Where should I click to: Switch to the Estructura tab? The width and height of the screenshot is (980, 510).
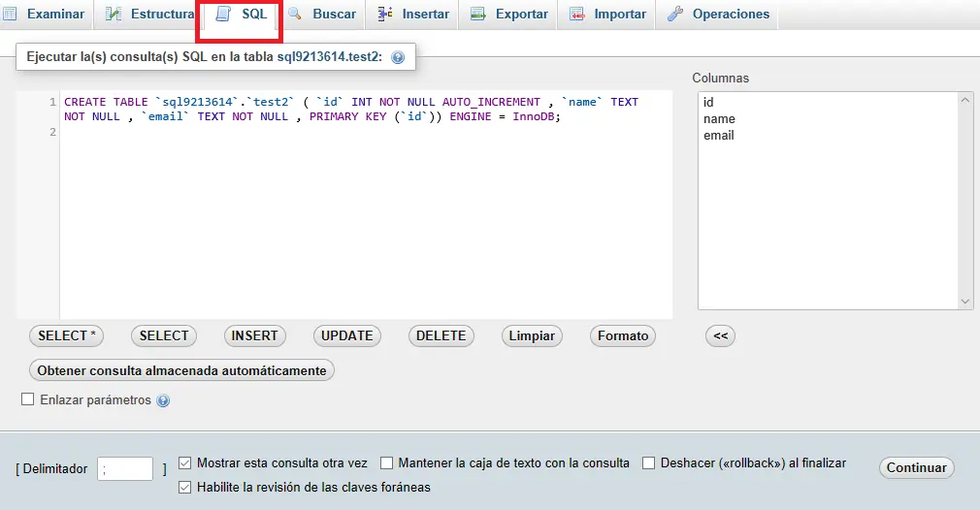coord(148,14)
